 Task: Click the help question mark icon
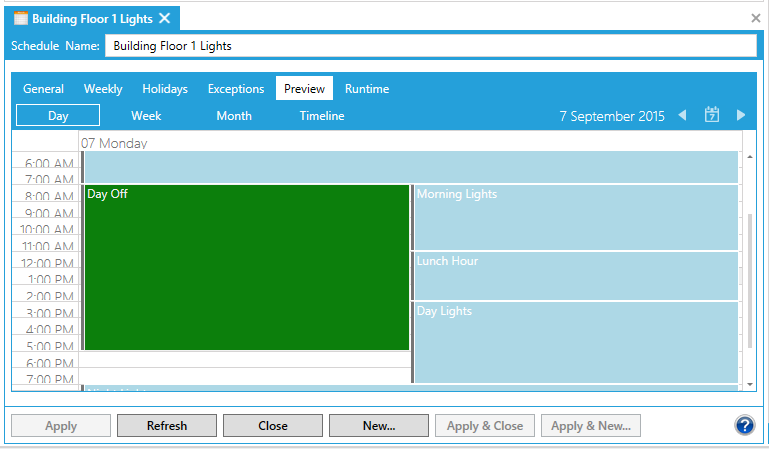click(744, 426)
